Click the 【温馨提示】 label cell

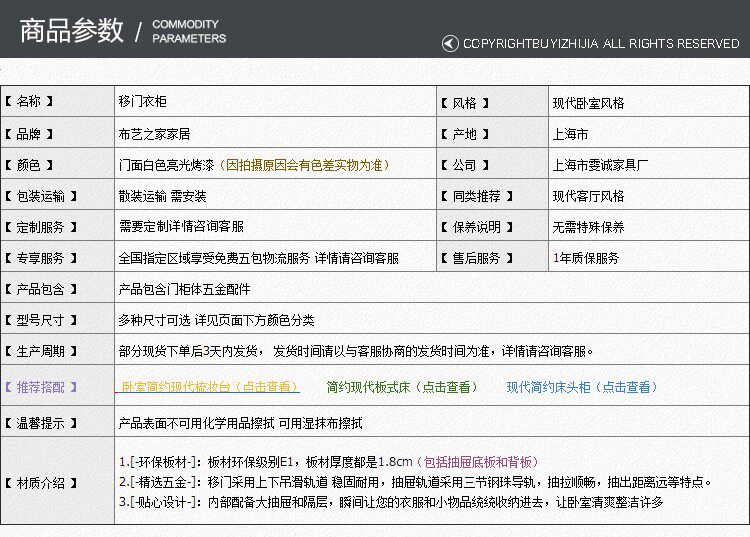tap(57, 421)
